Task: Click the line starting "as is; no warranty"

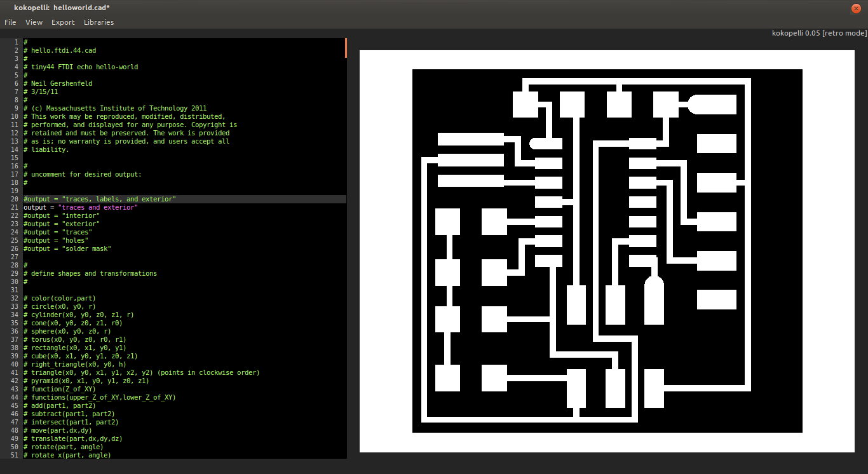Action: tap(126, 141)
